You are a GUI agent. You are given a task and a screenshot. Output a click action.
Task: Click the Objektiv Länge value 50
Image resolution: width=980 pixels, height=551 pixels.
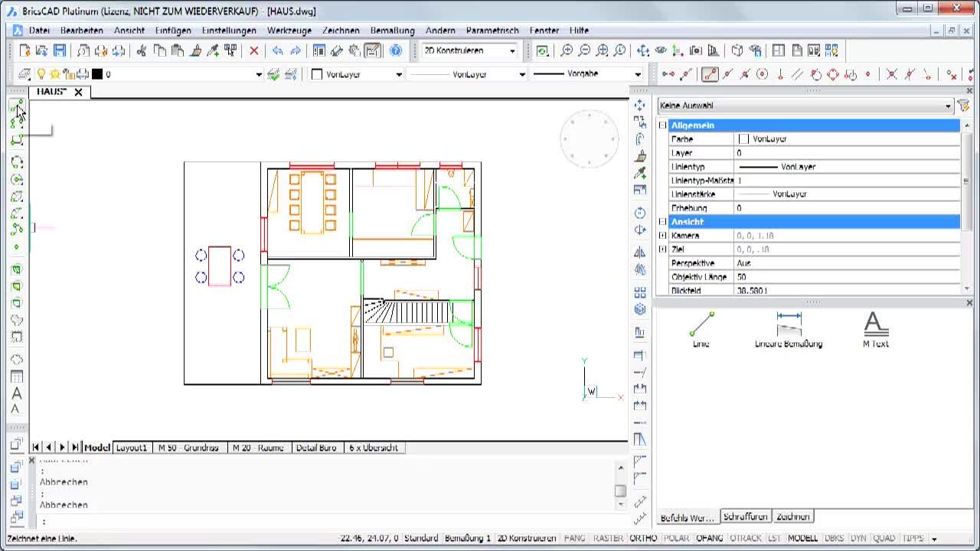(x=847, y=277)
